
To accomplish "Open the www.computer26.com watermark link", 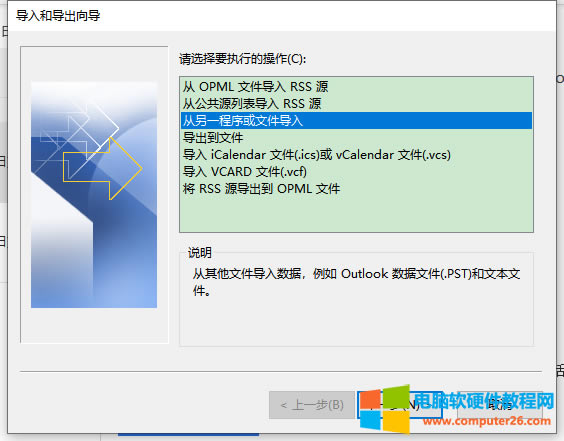I will click(487, 421).
